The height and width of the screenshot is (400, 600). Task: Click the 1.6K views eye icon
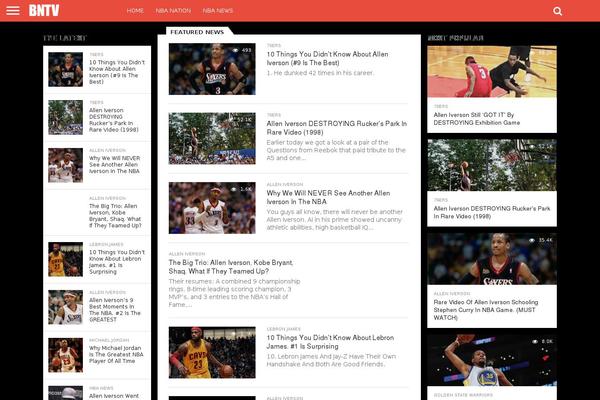(233, 189)
